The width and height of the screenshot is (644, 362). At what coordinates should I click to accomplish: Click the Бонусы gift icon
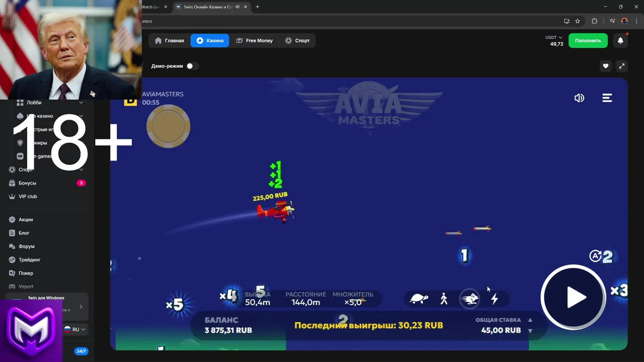13,183
